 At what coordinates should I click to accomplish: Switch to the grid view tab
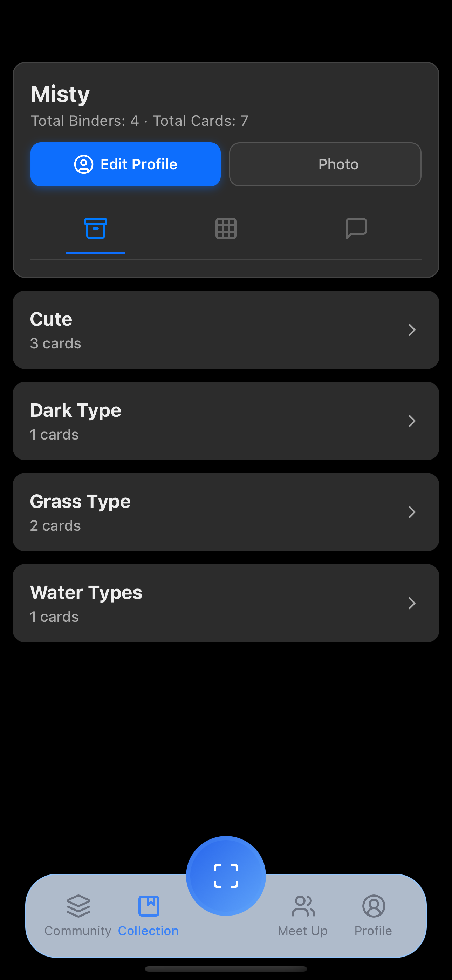click(x=226, y=228)
